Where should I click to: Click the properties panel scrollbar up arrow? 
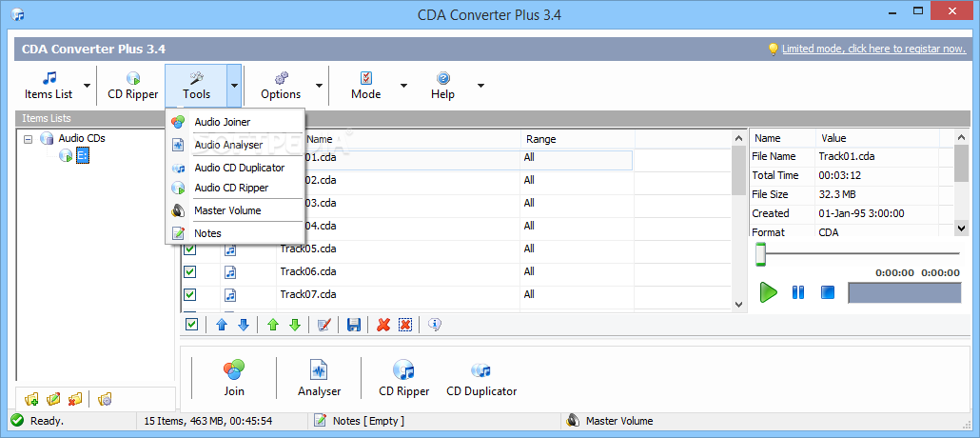pyautogui.click(x=962, y=138)
